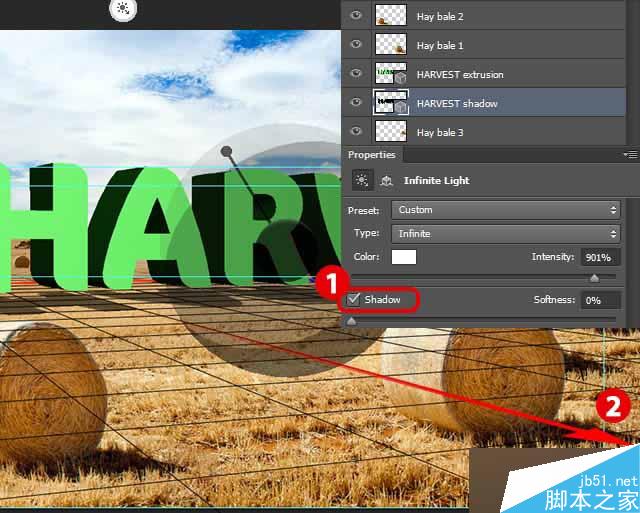
Task: Click the Intensity slider handle
Action: 594,278
